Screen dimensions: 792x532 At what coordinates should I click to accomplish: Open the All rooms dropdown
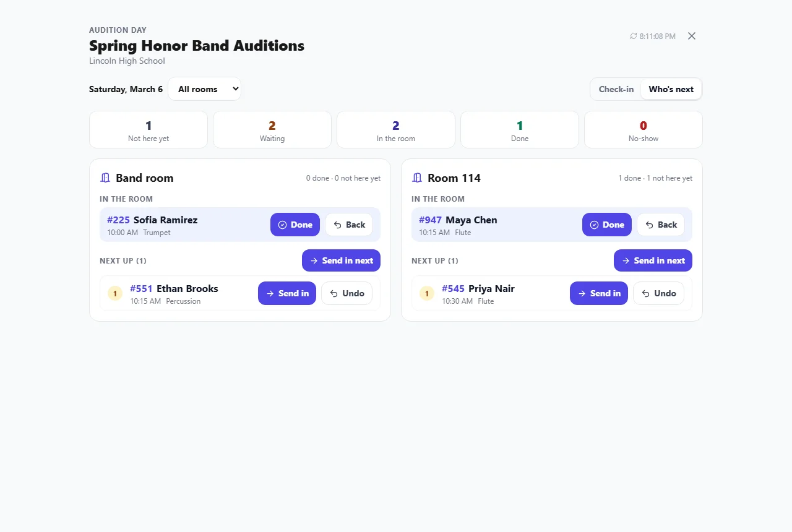(x=204, y=89)
